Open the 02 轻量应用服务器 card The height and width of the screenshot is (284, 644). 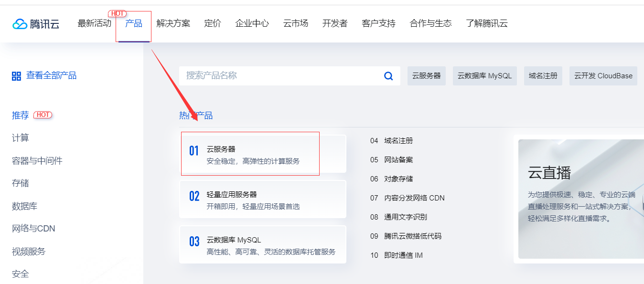[263, 199]
